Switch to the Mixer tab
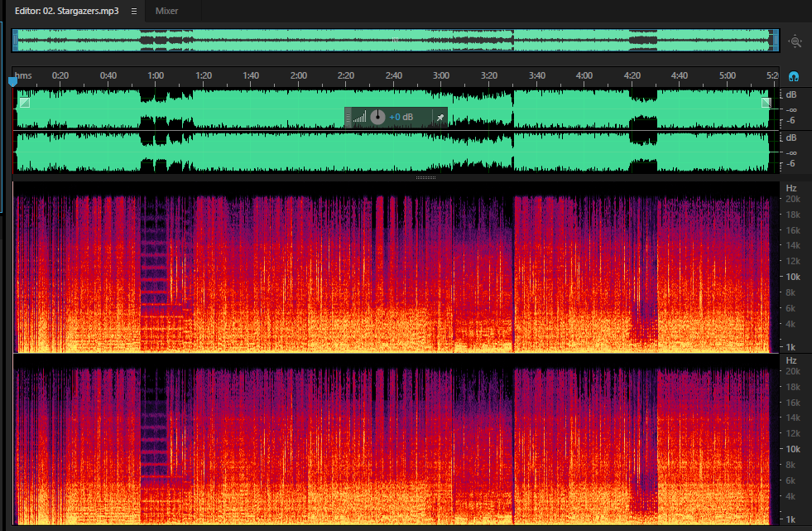Image resolution: width=812 pixels, height=531 pixels. coord(166,11)
